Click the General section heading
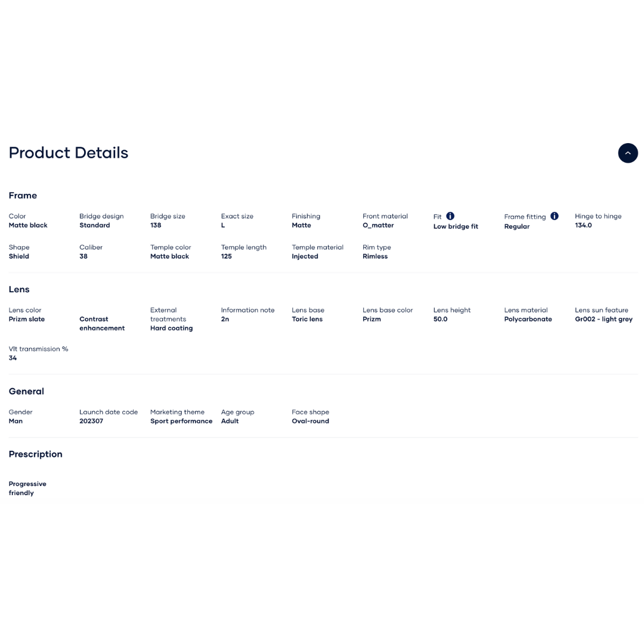The image size is (644, 644). 26,391
